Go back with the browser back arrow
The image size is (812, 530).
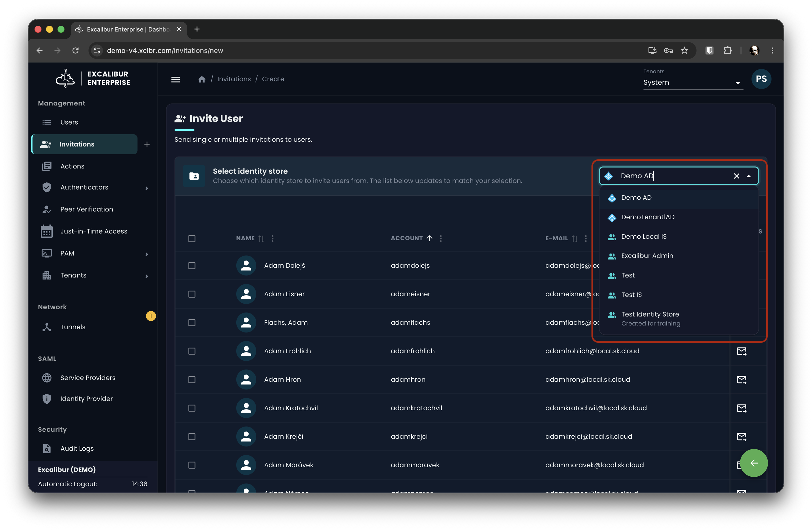(x=39, y=50)
